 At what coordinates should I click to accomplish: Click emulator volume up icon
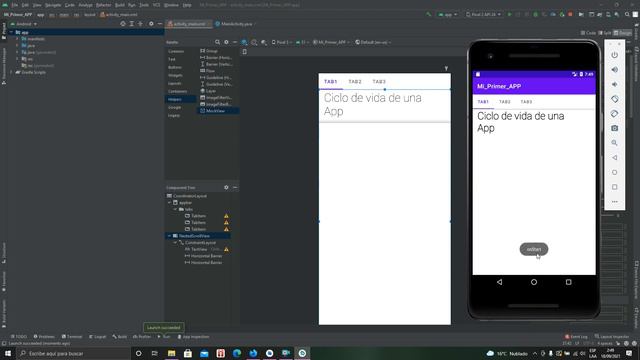(x=614, y=70)
